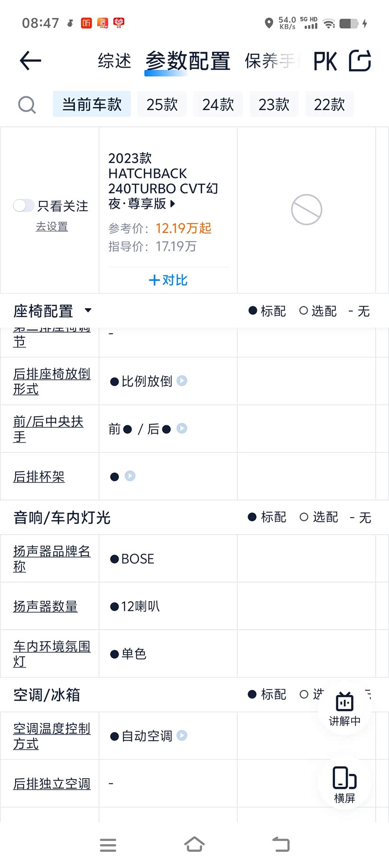Tap the empty add-car placeholder slot
The image size is (389, 868).
pos(306,209)
